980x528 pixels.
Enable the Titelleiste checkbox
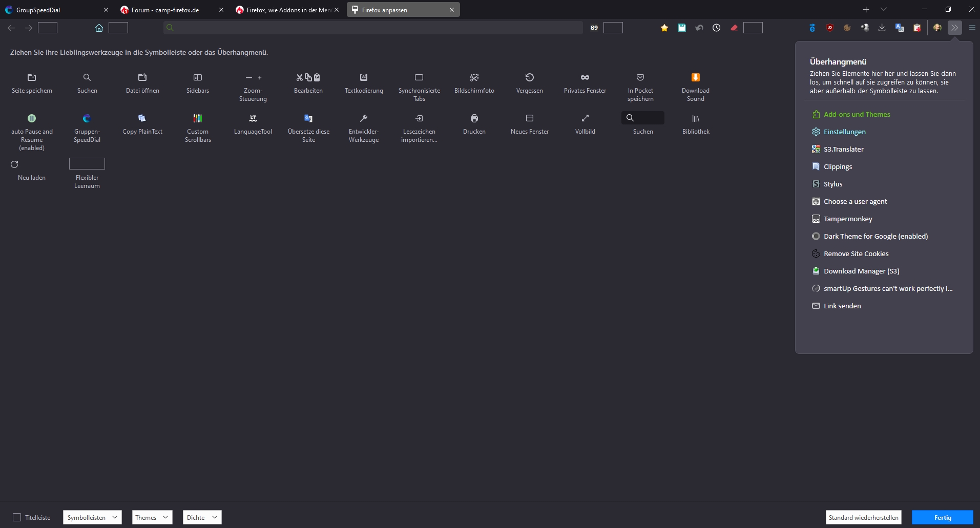pyautogui.click(x=17, y=517)
